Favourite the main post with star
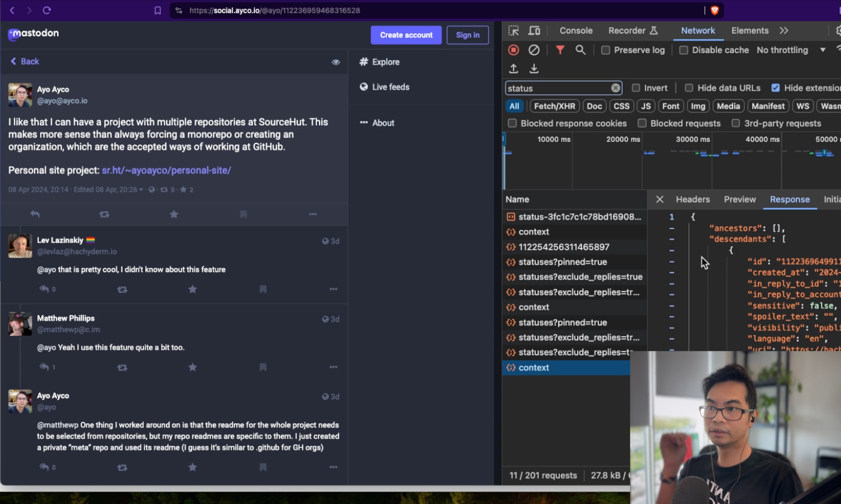Image resolution: width=841 pixels, height=504 pixels. 174,214
